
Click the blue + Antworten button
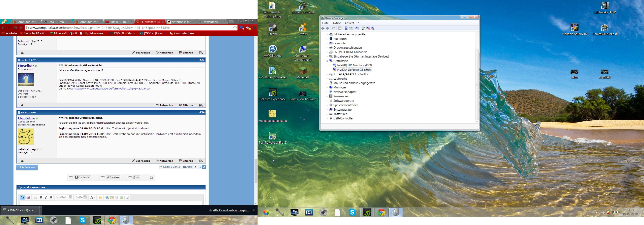coord(27,167)
